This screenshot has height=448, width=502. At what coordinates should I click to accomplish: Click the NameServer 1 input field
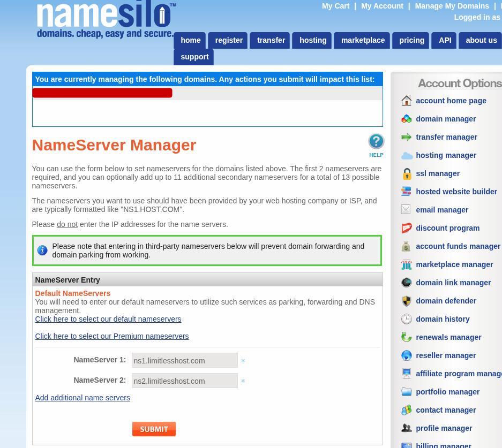click(x=184, y=360)
